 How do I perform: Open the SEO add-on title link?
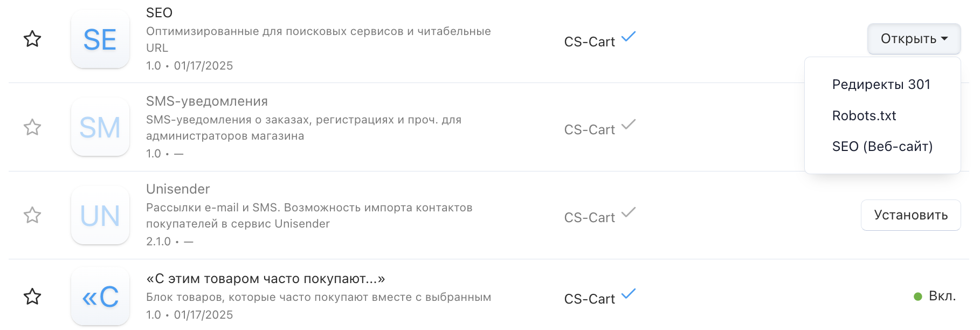[x=159, y=13]
